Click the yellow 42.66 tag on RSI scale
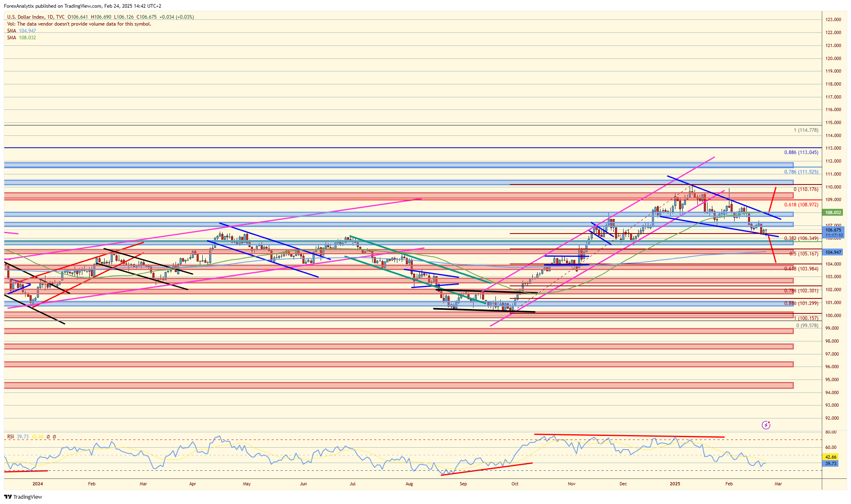This screenshot has height=504, width=851. click(831, 457)
